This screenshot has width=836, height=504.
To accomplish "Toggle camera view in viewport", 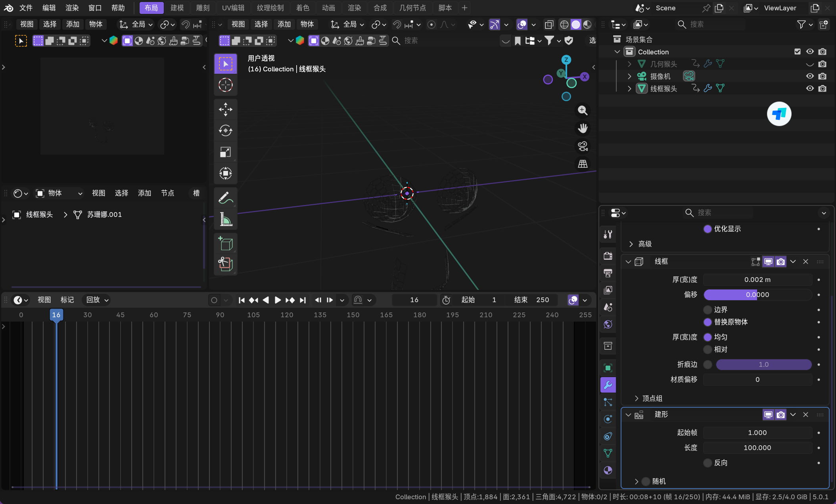I will click(583, 146).
